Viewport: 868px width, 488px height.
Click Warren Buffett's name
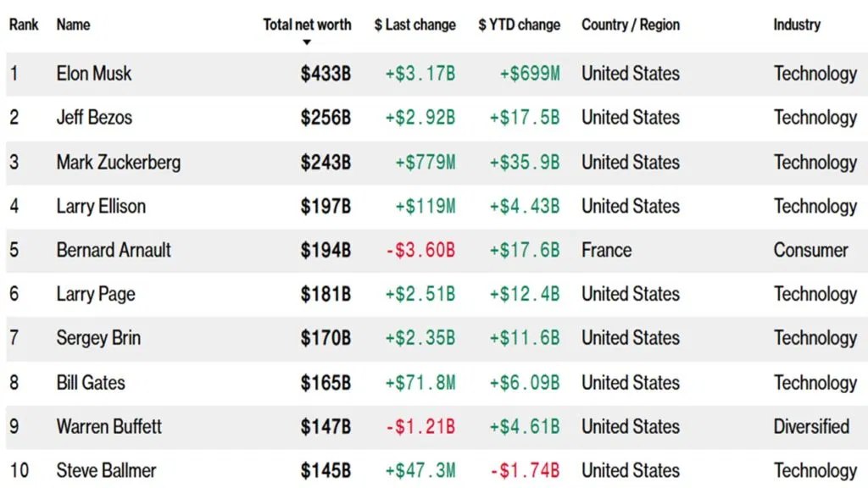pyautogui.click(x=108, y=426)
